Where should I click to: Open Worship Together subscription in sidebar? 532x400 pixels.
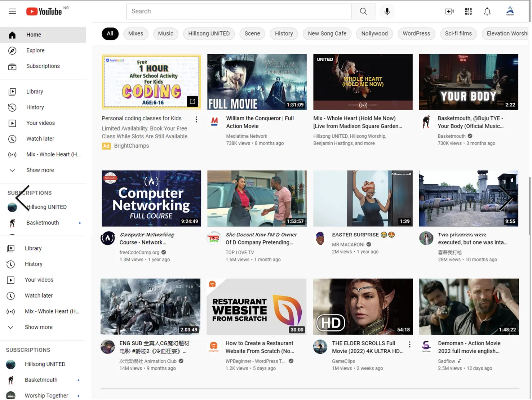pos(43,396)
